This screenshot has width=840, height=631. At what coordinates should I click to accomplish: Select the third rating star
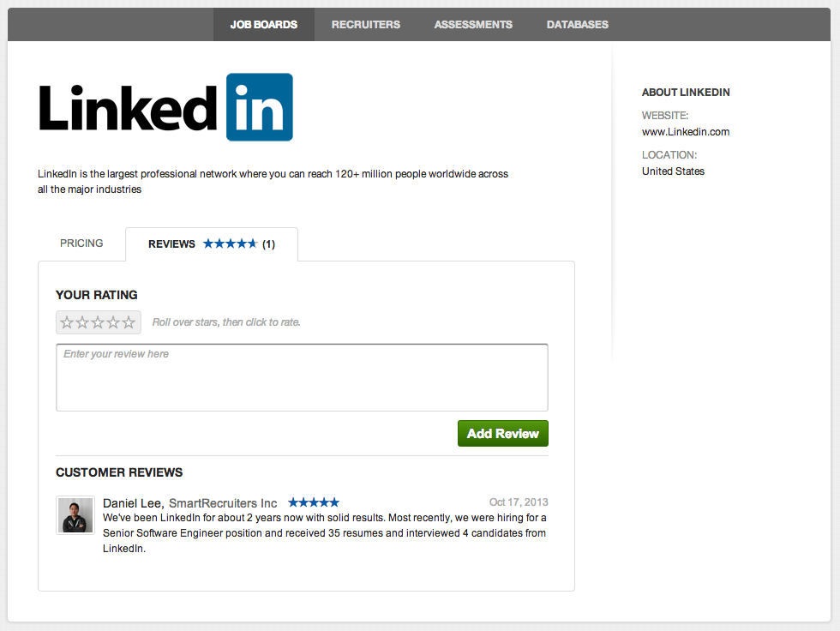click(x=98, y=322)
